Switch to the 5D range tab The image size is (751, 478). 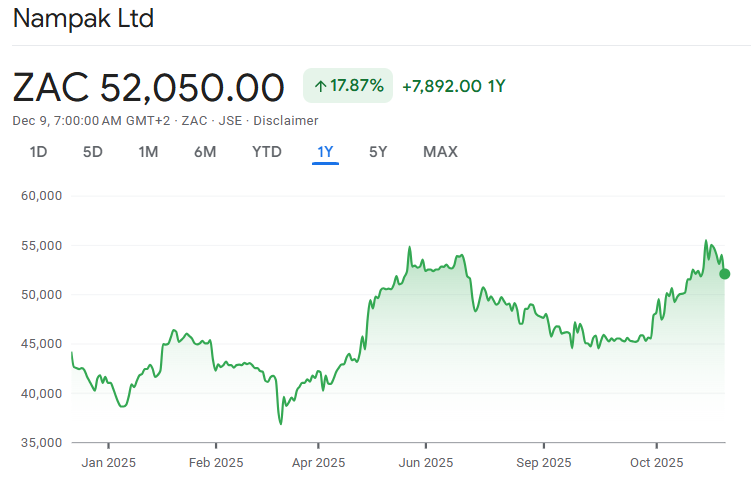coord(93,152)
